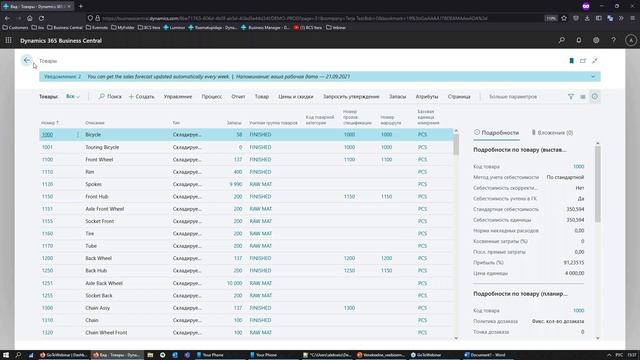Screen dimensions: 640x360
Task: Go back with the page back arrow
Action: [27, 60]
